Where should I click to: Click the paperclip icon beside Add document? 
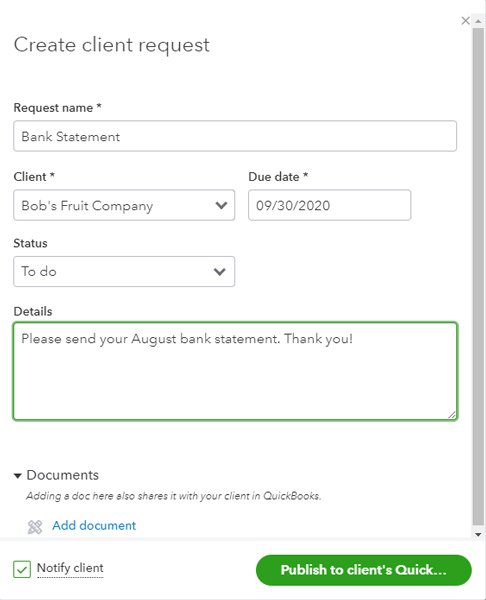pos(35,527)
